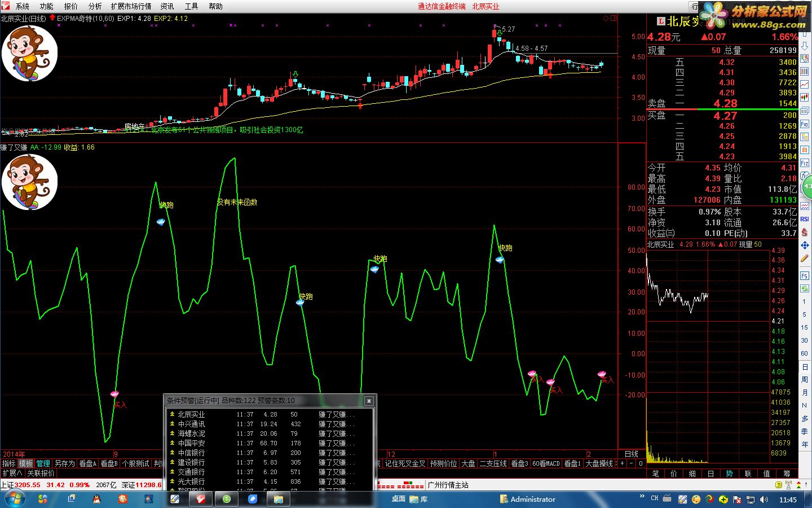Expand the 扩展 panel toggle

click(12, 473)
